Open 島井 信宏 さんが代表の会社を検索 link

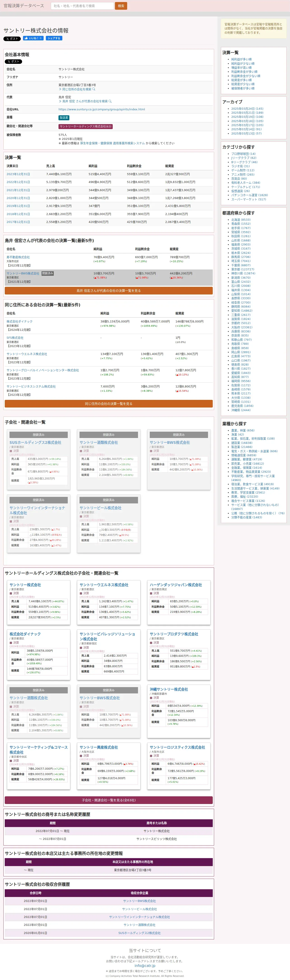point(85,101)
